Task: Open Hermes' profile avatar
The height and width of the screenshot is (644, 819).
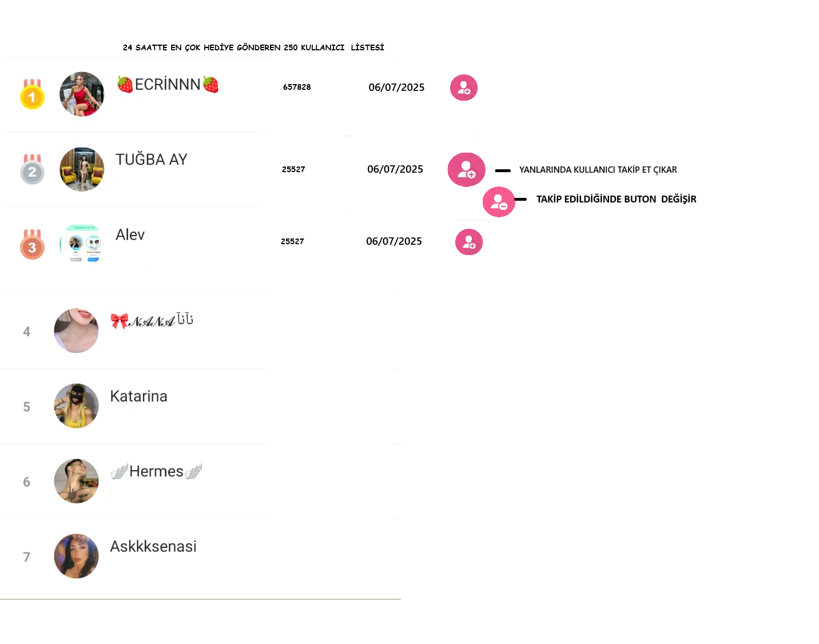Action: click(76, 481)
